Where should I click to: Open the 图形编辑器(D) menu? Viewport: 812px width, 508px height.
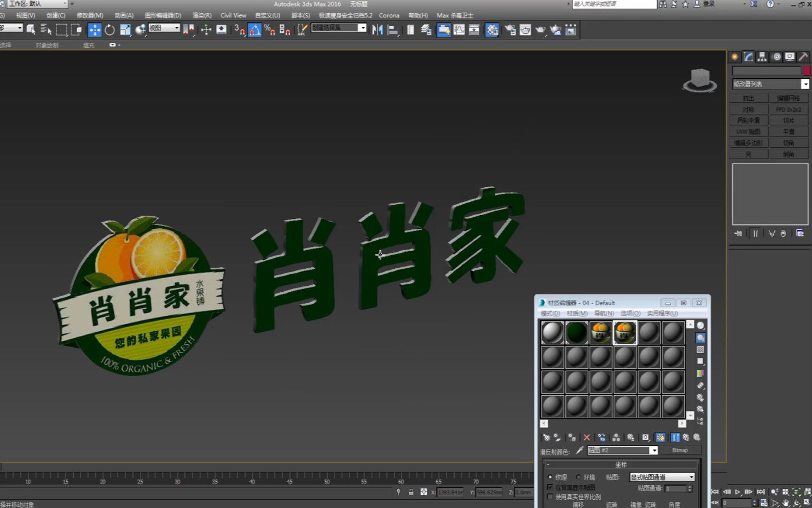[x=163, y=15]
